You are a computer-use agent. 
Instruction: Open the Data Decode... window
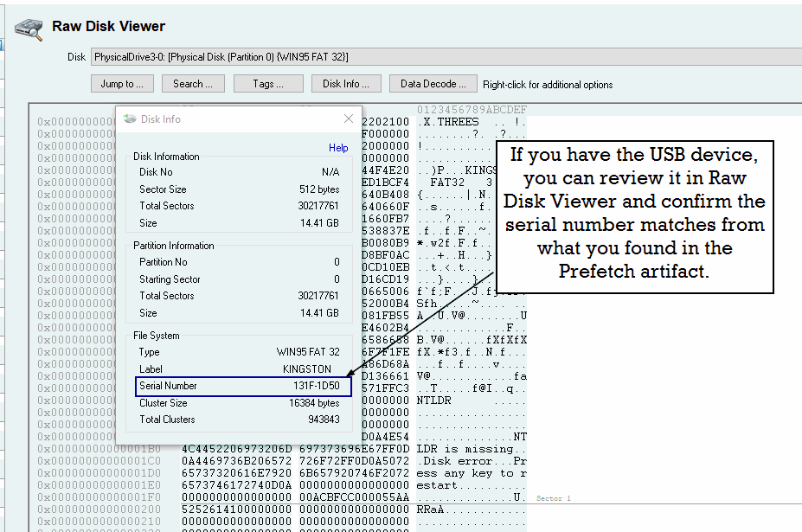coord(433,84)
